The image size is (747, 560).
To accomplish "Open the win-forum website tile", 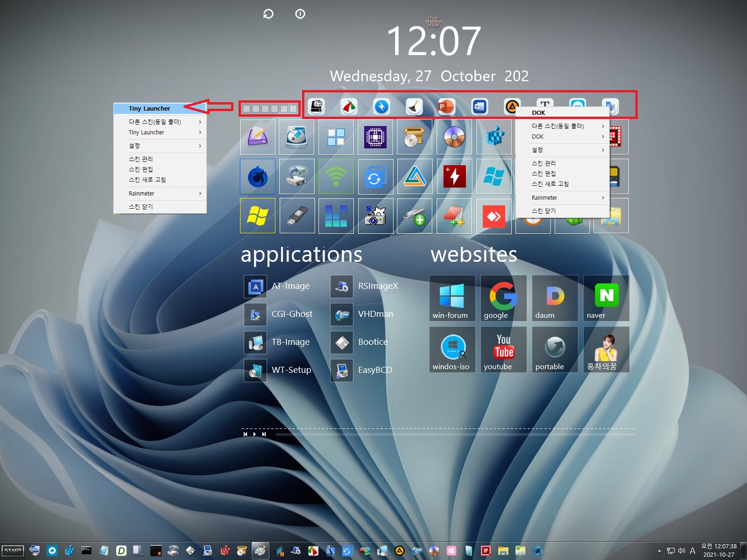I will coord(452,298).
